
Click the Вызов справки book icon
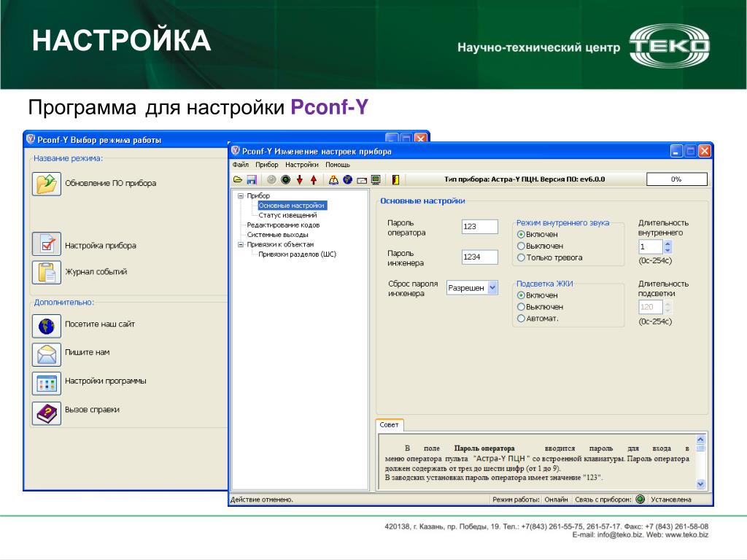(x=47, y=413)
